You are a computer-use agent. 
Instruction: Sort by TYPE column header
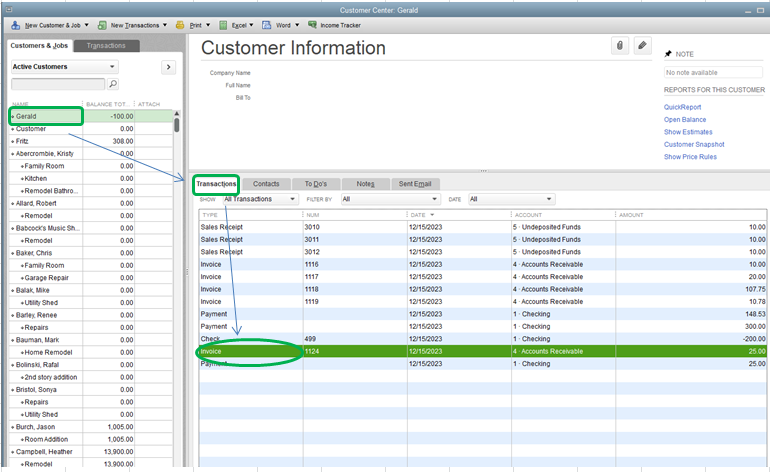[x=250, y=215]
